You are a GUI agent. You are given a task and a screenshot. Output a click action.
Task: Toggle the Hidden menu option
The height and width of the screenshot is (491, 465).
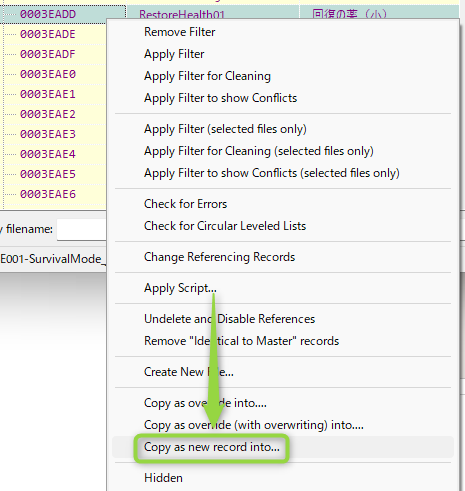pyautogui.click(x=163, y=478)
